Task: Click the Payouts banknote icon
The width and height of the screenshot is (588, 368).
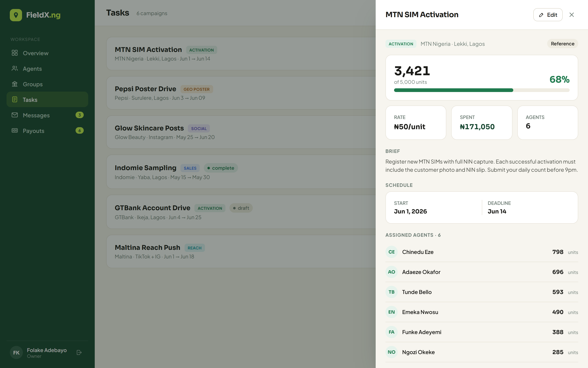Action: 14,130
